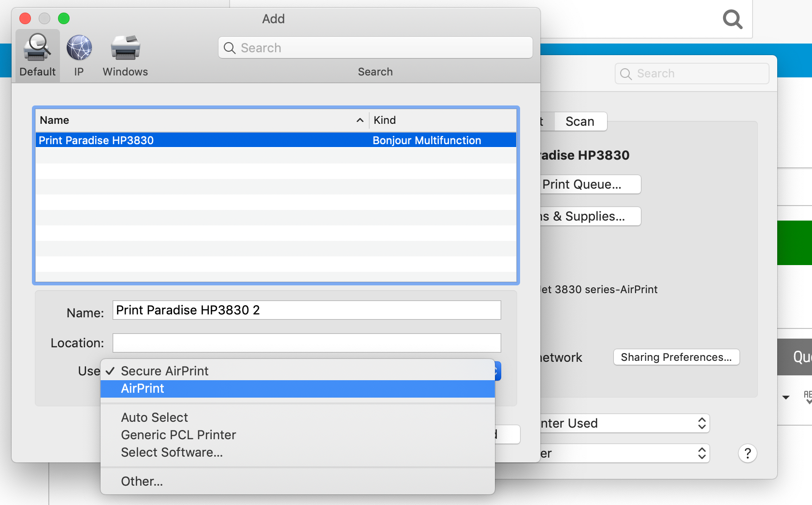Toggle the Name column sort arrow
Viewport: 812px width, 505px height.
point(360,120)
